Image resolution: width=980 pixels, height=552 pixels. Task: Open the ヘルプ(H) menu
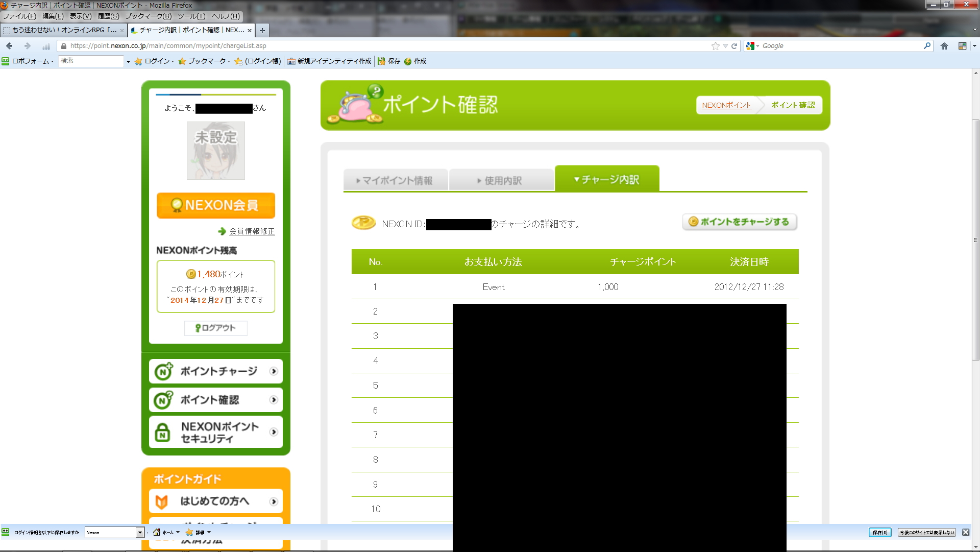coord(226,16)
